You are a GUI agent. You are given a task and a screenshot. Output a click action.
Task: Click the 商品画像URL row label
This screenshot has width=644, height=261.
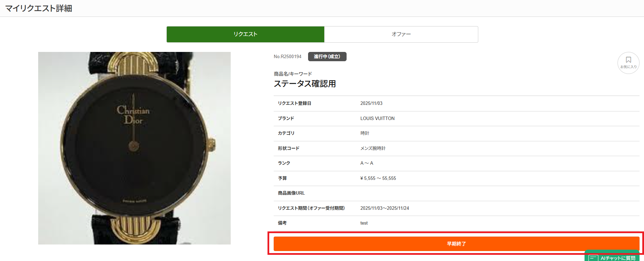click(291, 193)
